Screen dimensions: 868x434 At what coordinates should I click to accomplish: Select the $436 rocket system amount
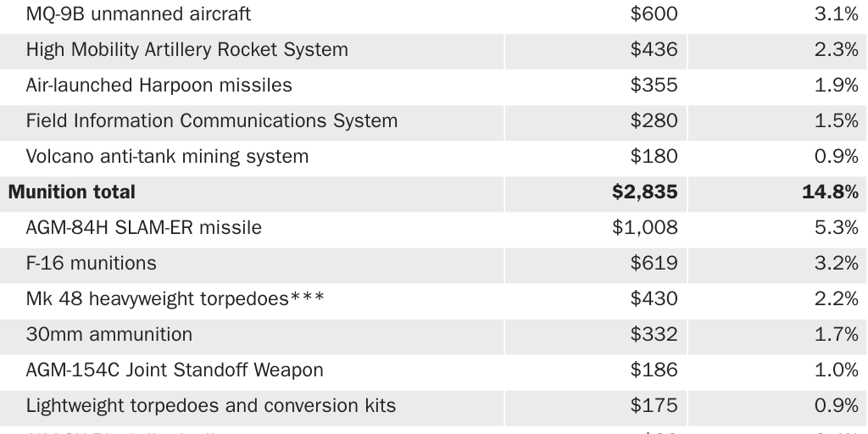click(x=654, y=50)
